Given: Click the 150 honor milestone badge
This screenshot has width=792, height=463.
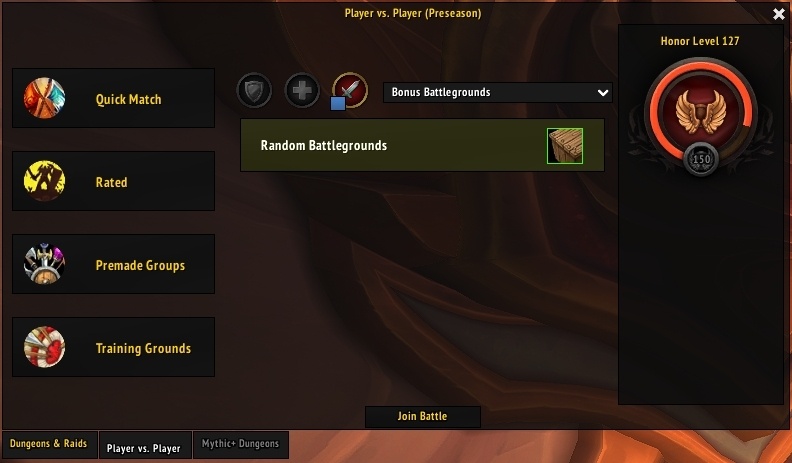Looking at the screenshot, I should (701, 159).
